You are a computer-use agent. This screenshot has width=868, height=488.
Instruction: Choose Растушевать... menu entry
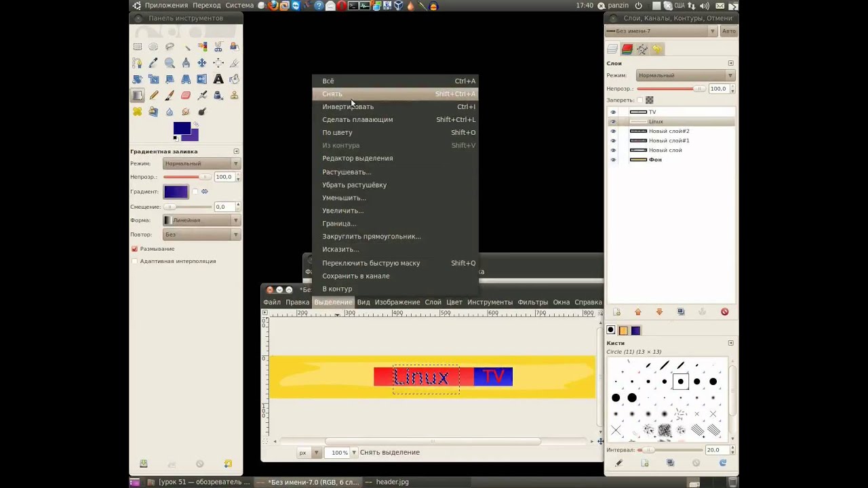pos(395,171)
